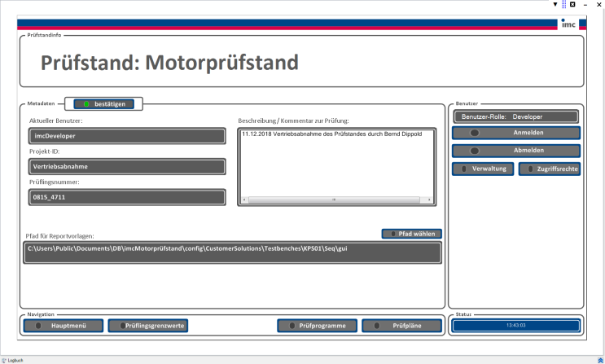605x364 pixels.
Task: Click the Aktueller Benutzer field imcDeveloper
Action: click(127, 136)
